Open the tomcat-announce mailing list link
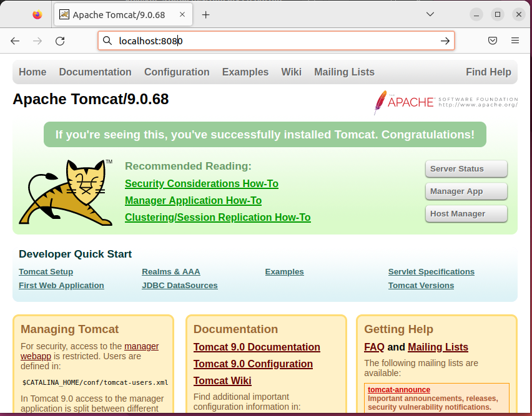 (x=399, y=390)
